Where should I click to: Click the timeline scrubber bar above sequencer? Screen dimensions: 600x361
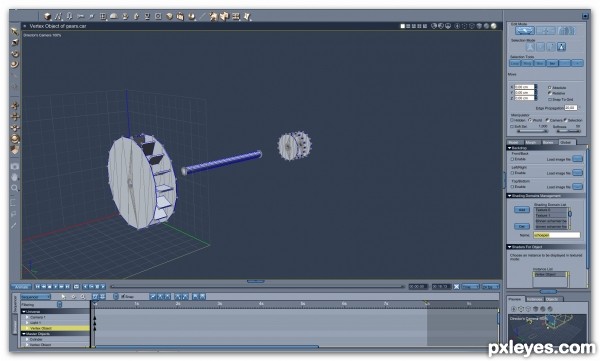coord(257,286)
